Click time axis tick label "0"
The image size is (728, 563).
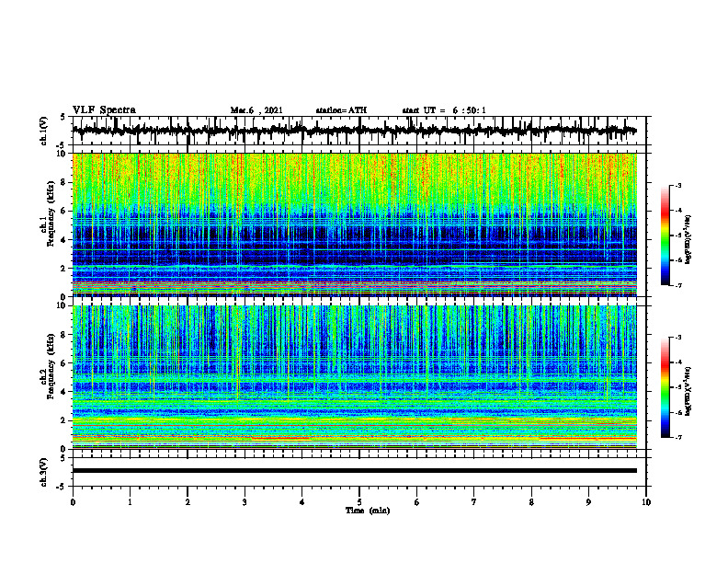[73, 502]
